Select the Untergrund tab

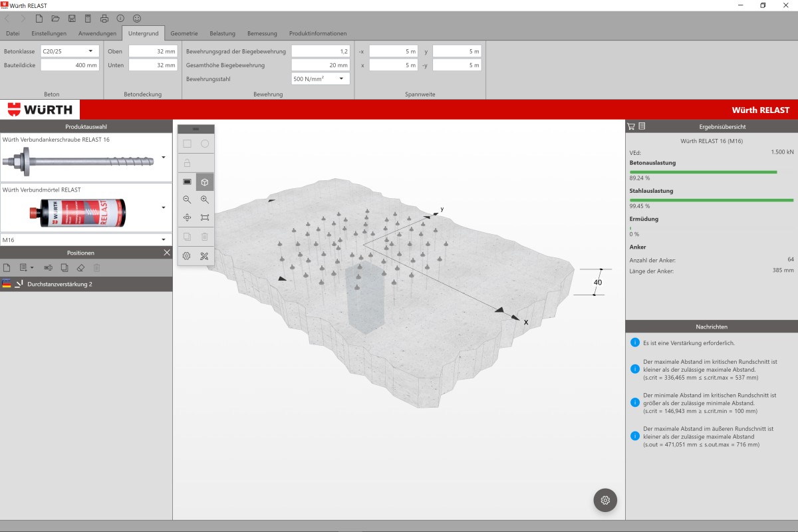click(x=143, y=33)
